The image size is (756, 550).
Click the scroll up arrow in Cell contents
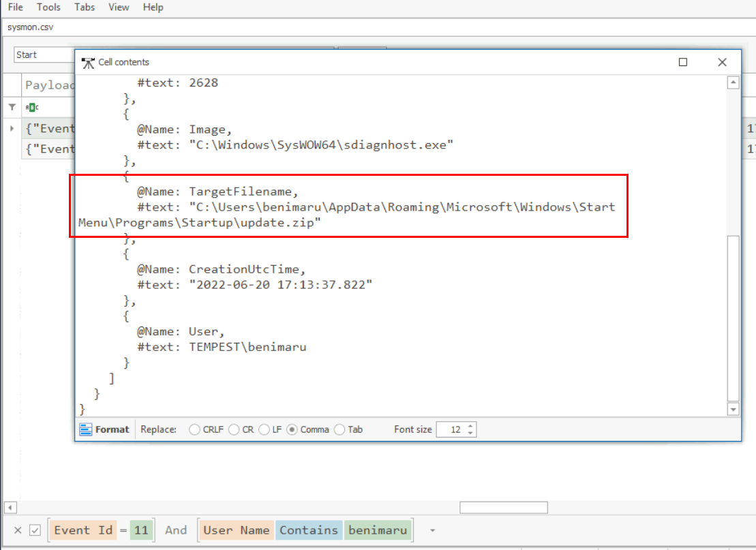point(733,82)
